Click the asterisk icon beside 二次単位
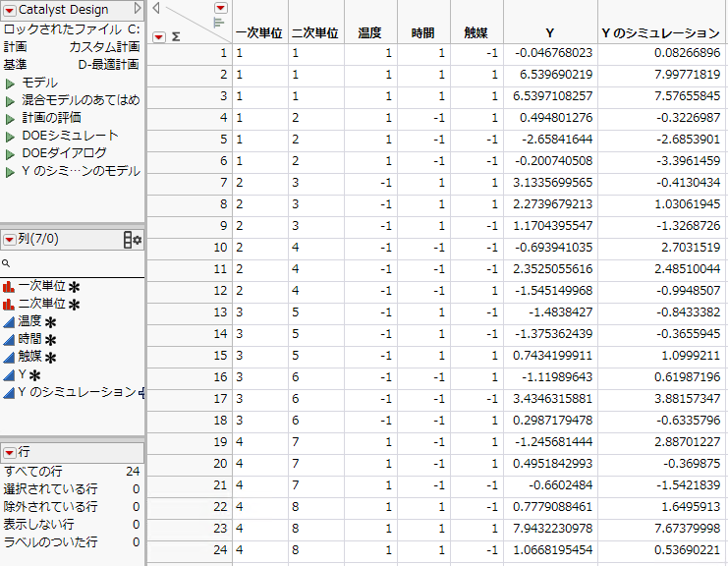Image resolution: width=728 pixels, height=566 pixels. [74, 305]
